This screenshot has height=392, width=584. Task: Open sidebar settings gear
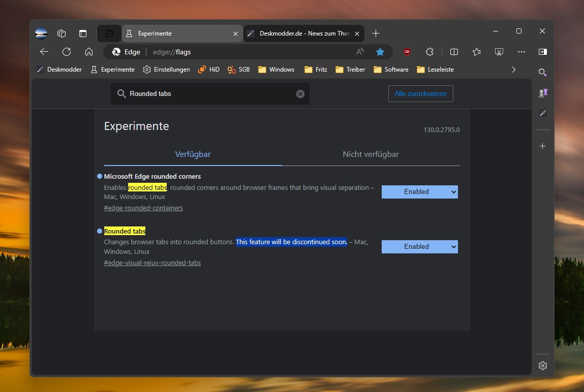point(543,366)
